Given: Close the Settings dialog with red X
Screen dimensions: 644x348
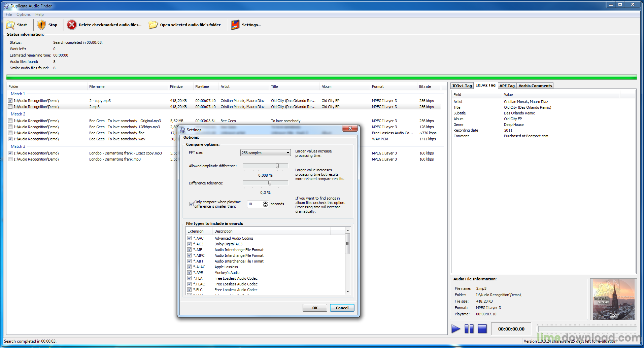Looking at the screenshot, I should point(350,128).
